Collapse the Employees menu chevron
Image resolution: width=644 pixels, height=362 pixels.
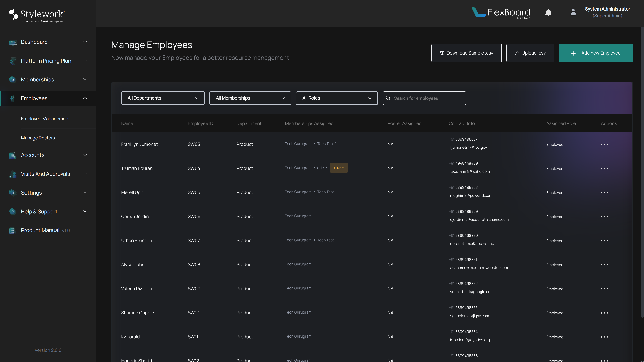pos(85,98)
